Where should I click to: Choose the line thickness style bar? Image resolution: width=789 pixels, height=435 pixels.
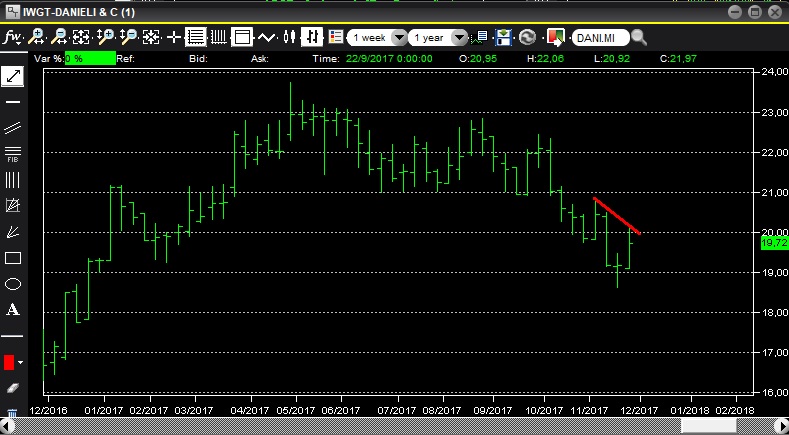click(x=12, y=335)
